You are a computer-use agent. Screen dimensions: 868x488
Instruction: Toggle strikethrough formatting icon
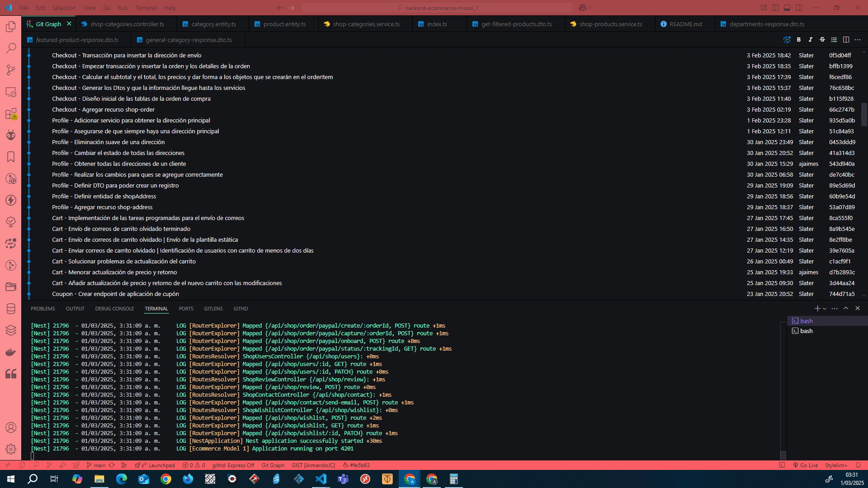[822, 40]
